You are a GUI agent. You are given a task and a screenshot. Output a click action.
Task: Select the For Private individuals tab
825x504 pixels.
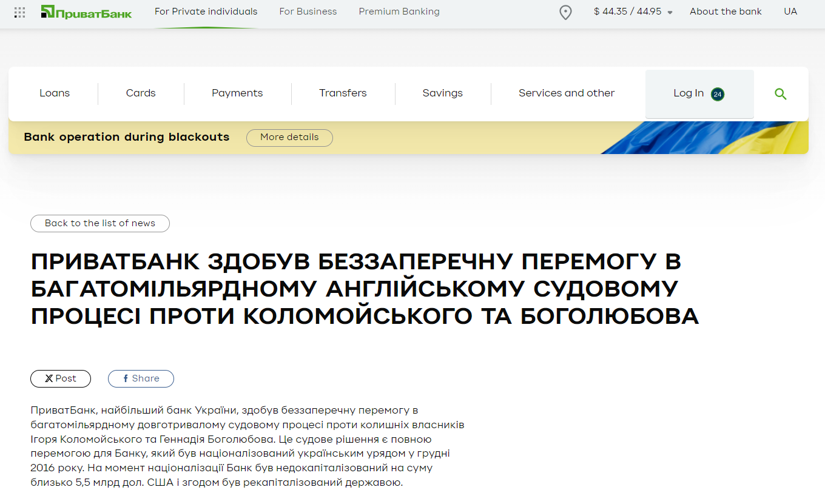[206, 12]
